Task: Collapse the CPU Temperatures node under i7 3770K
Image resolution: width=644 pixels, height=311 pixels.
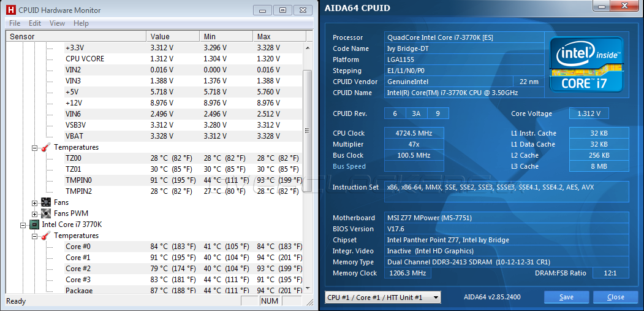Action: coord(35,236)
